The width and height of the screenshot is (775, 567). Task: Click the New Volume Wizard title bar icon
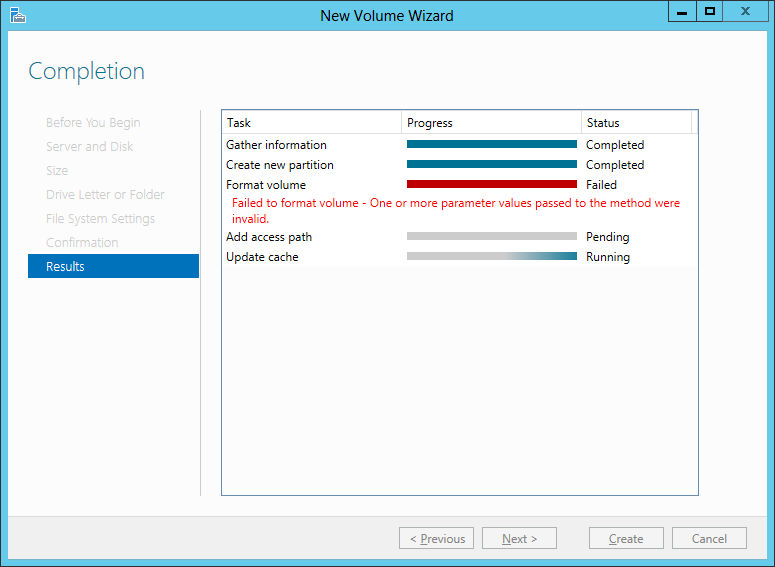17,15
